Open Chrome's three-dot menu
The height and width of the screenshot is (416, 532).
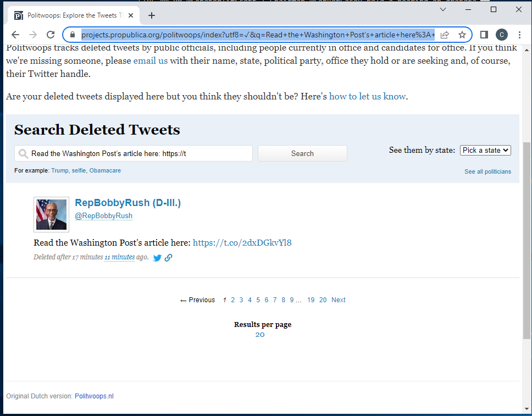pos(519,35)
